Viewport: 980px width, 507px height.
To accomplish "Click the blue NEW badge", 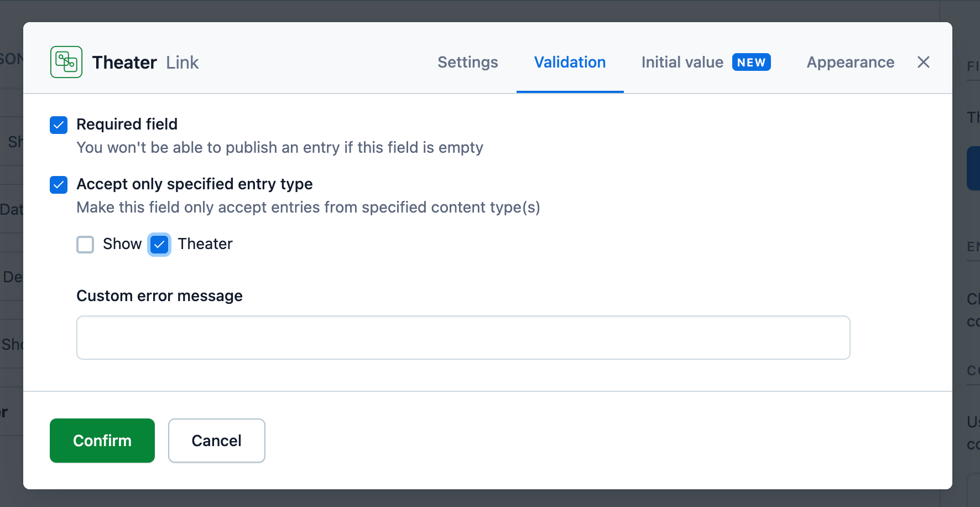I will 751,63.
